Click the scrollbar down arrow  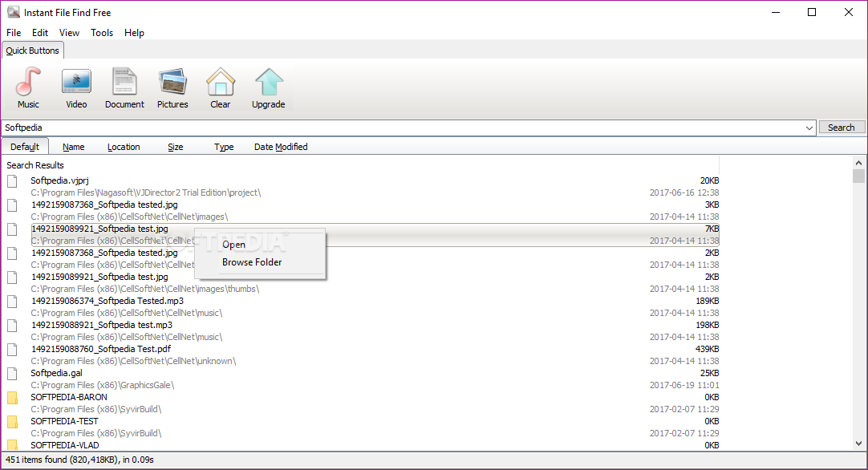pos(858,444)
